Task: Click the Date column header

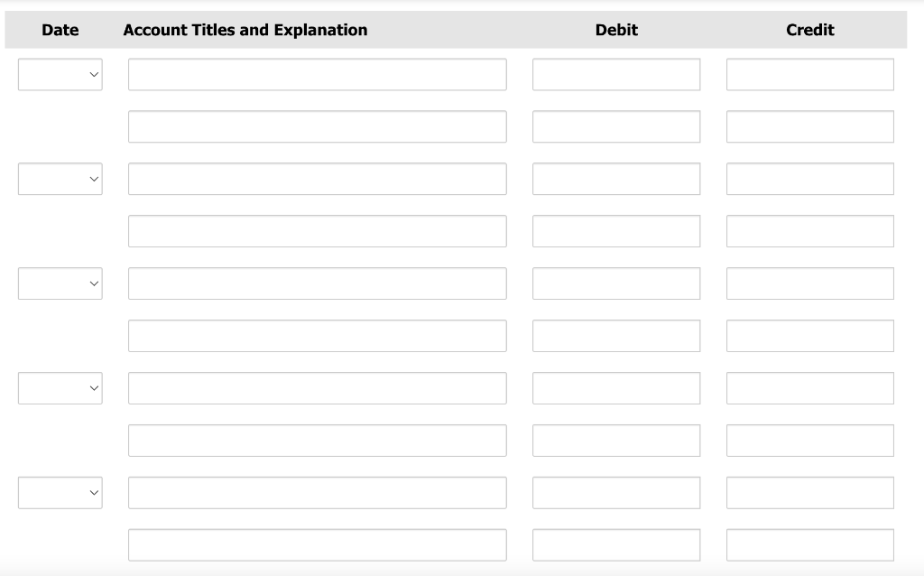Action: (x=60, y=29)
